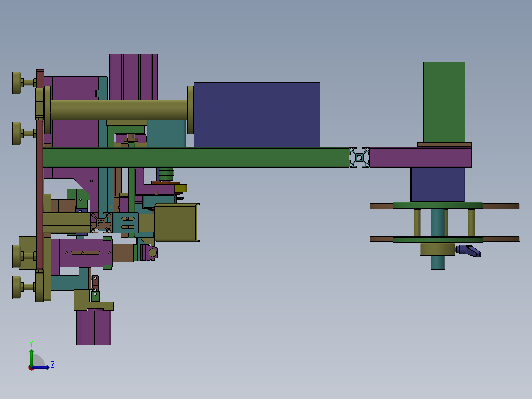Click the teal bracket with two slots
Viewport: 532px width, 399px height.
(x=126, y=223)
